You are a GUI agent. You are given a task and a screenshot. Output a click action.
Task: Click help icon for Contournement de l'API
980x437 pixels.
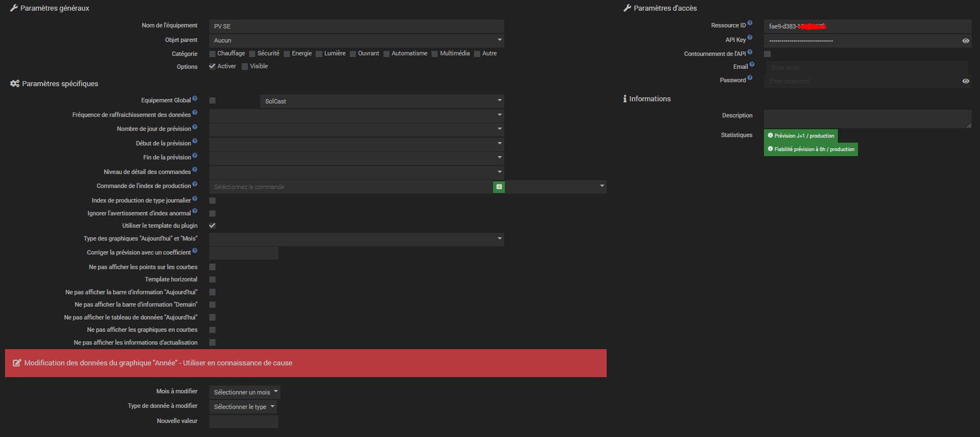point(750,52)
